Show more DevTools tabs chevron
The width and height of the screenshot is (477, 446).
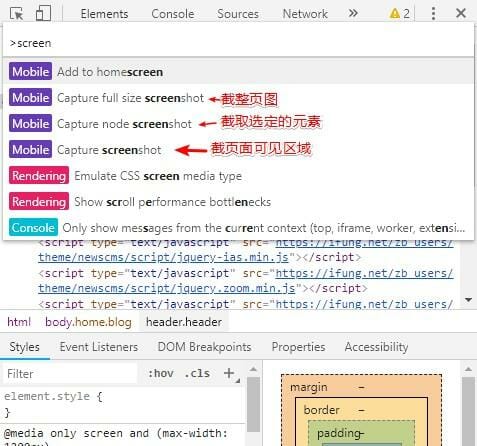(353, 13)
